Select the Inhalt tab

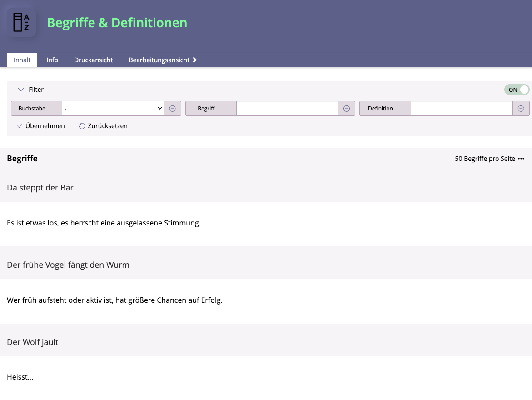[x=22, y=60]
